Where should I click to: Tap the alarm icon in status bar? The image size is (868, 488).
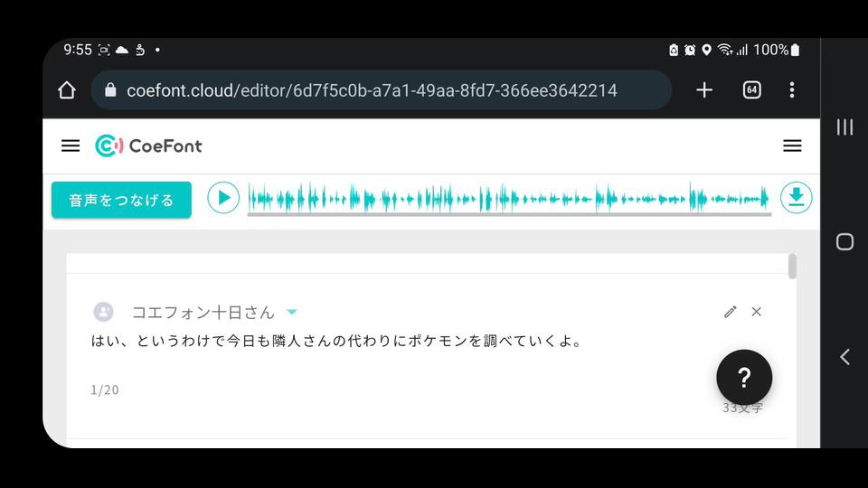(690, 51)
